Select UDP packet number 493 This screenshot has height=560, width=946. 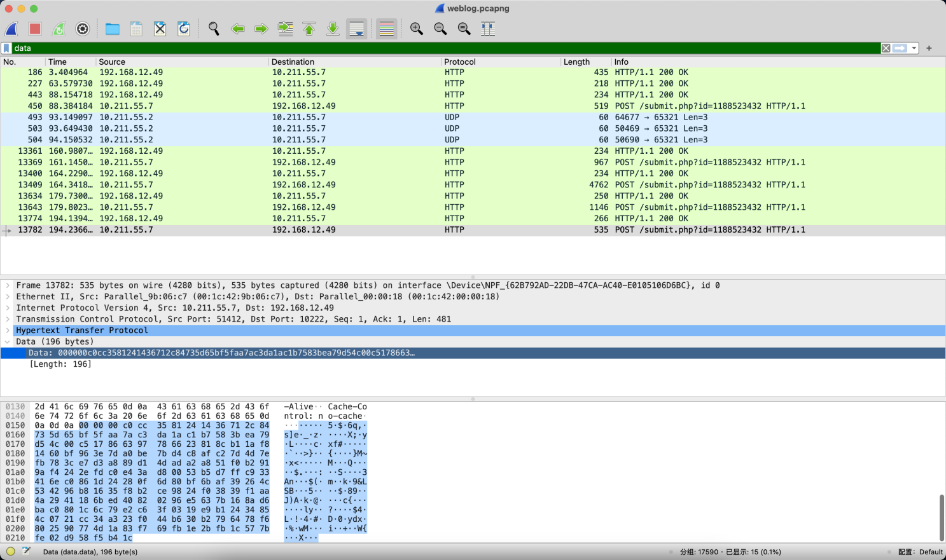tap(473, 118)
